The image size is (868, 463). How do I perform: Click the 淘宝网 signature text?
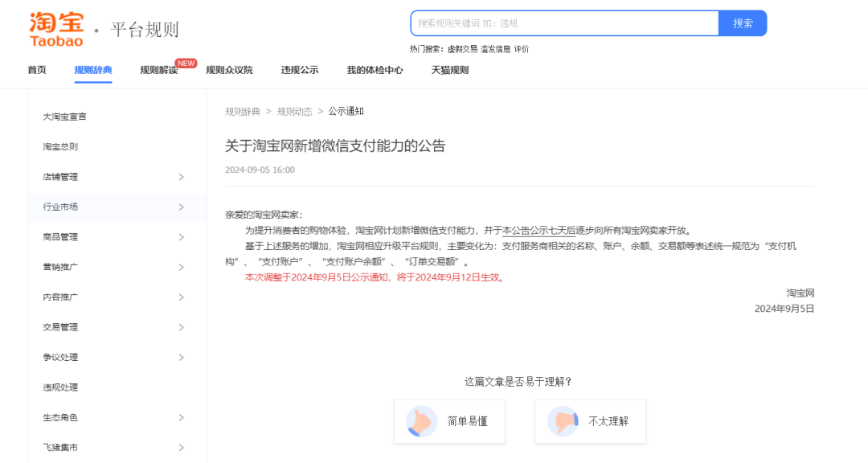[x=800, y=293]
